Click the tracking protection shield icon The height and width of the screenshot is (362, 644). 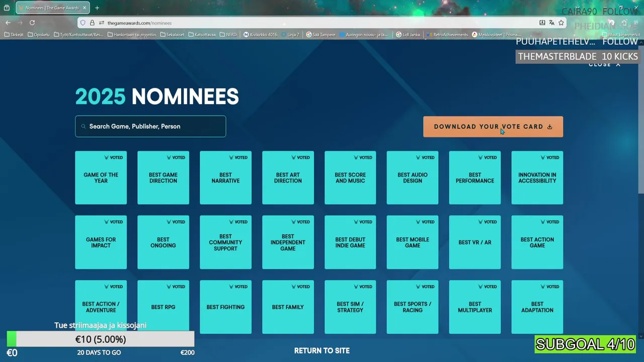83,23
